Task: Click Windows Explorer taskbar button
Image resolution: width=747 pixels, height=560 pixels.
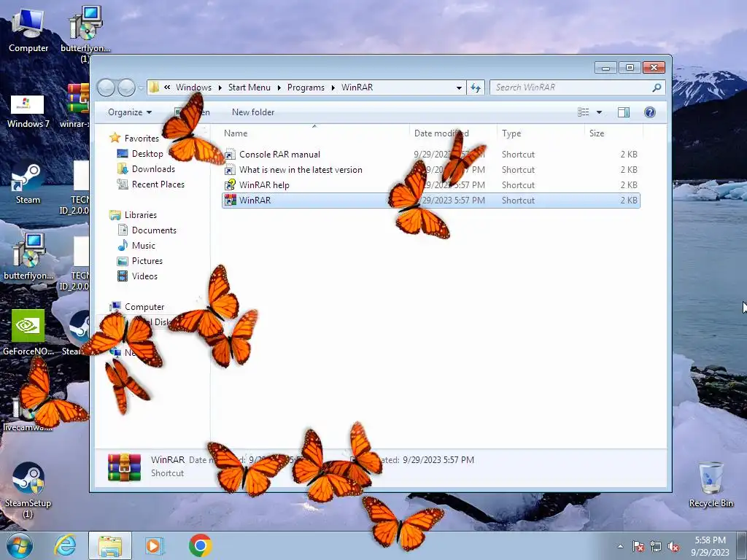Action: pos(110,545)
